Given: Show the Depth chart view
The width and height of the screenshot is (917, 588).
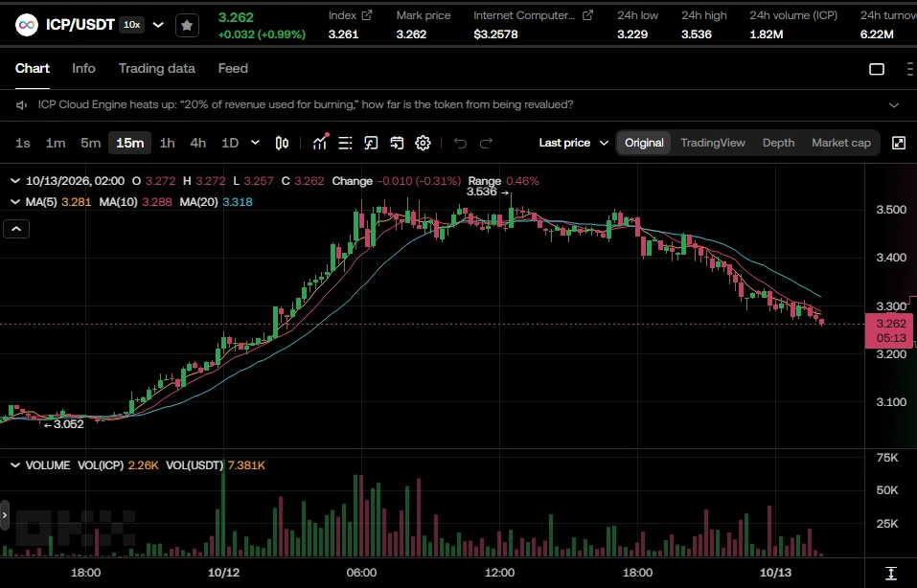Looking at the screenshot, I should pos(778,144).
